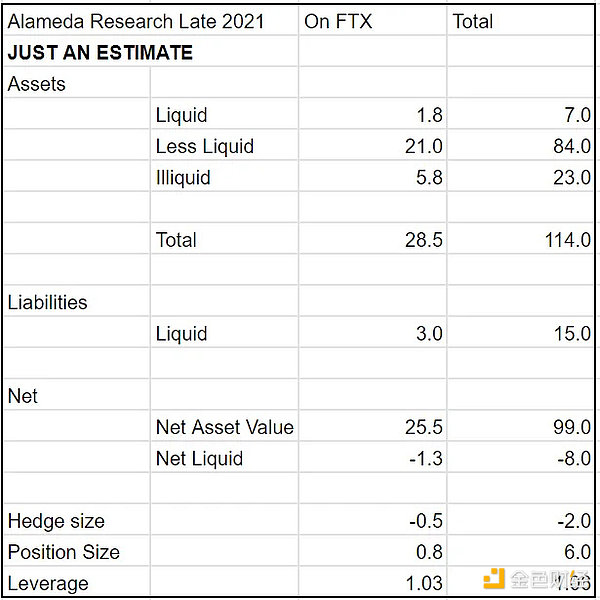
Task: Click the orange watermark logo icon
Action: click(x=494, y=579)
